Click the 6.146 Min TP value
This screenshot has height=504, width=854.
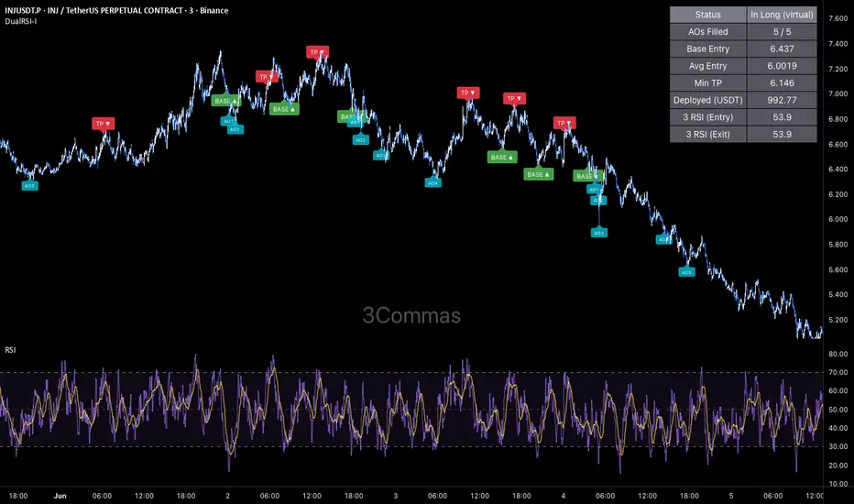click(x=782, y=82)
